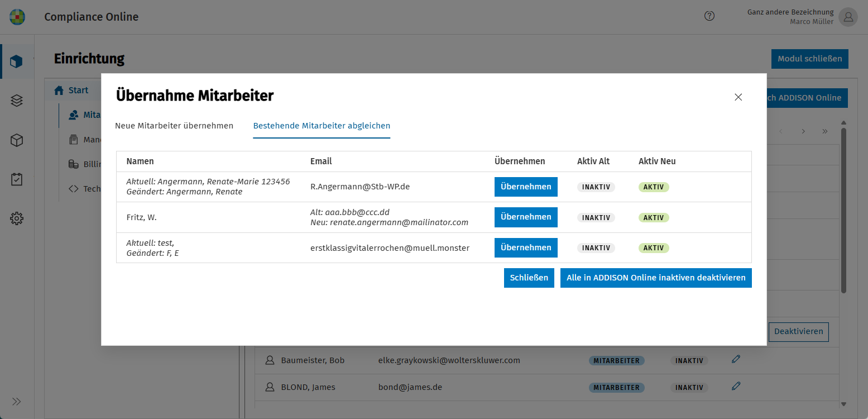The height and width of the screenshot is (419, 868).
Task: Click elke.graykowski@wolterskluwer.com email
Action: [449, 360]
